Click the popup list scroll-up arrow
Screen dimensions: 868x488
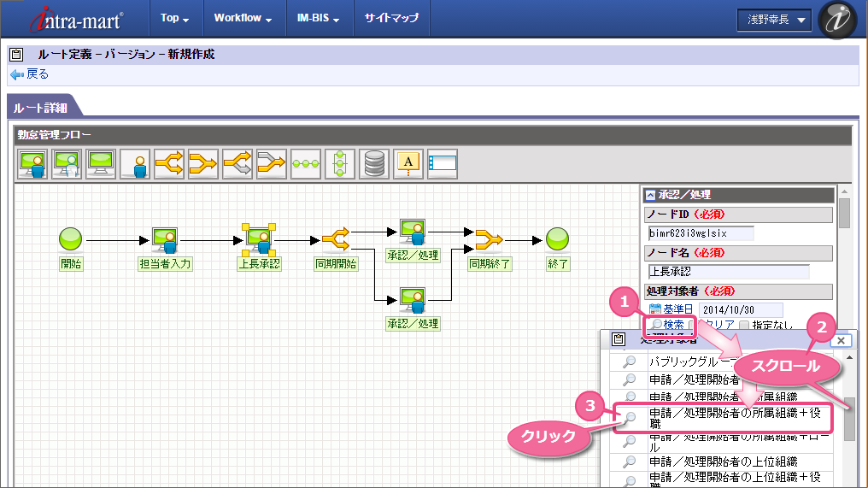(850, 358)
